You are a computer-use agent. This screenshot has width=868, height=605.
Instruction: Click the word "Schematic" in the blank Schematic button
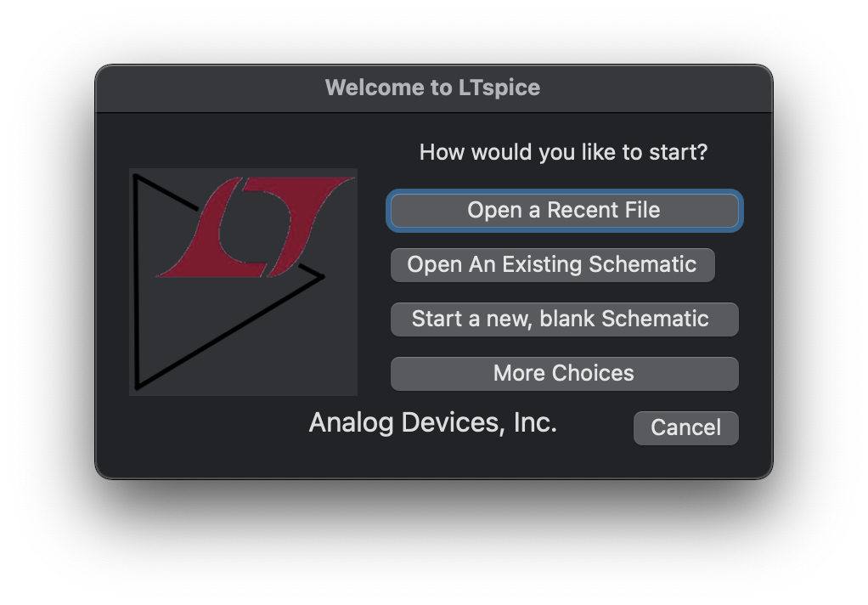point(655,319)
